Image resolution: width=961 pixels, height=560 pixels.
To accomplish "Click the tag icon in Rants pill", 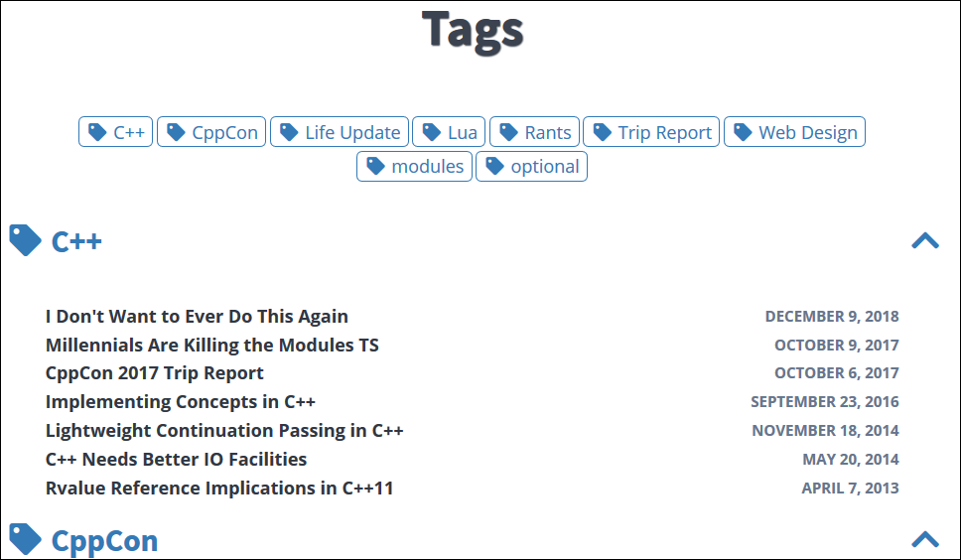I will (509, 132).
